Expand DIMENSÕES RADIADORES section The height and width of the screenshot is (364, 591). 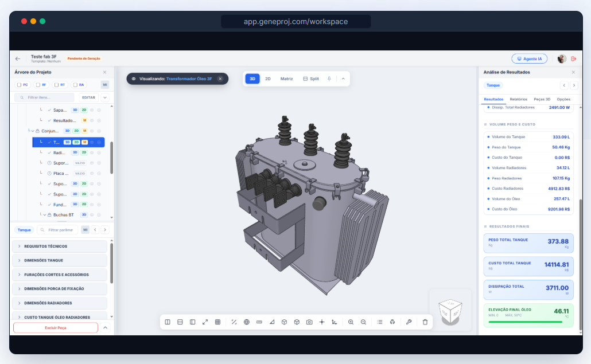[x=60, y=303]
